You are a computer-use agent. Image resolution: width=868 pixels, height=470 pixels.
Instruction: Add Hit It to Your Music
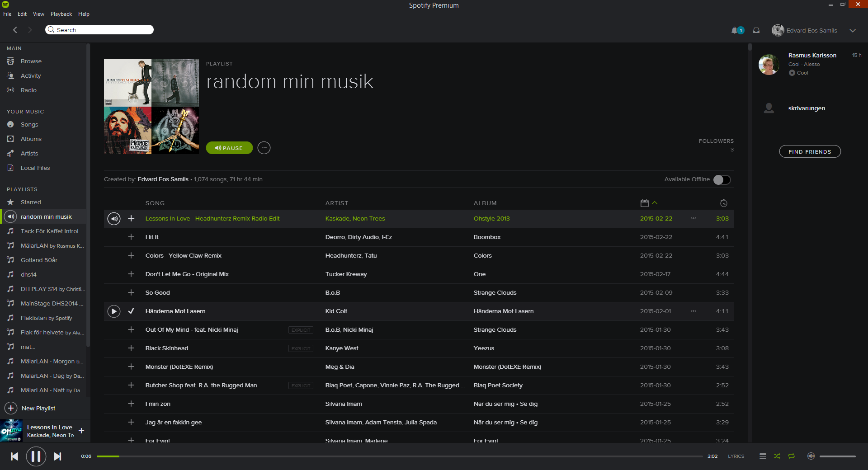pyautogui.click(x=131, y=237)
